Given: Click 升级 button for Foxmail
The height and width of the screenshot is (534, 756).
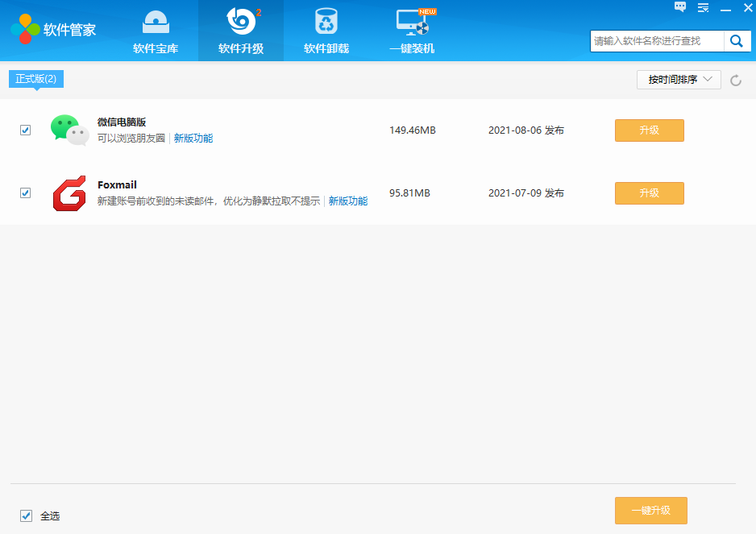Looking at the screenshot, I should tap(649, 193).
